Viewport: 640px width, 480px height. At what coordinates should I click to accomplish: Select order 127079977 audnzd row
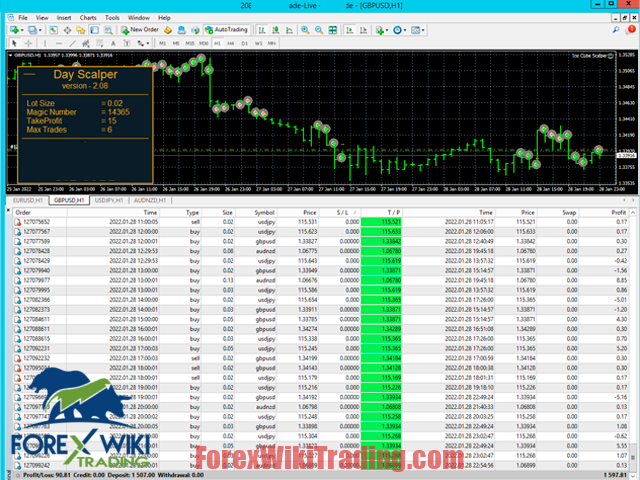[x=321, y=280]
